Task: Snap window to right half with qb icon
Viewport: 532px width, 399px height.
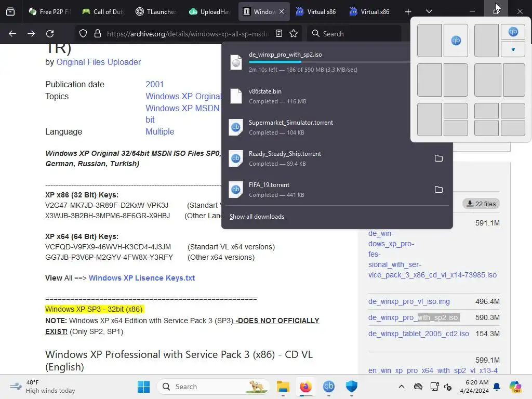Action: [x=456, y=41]
